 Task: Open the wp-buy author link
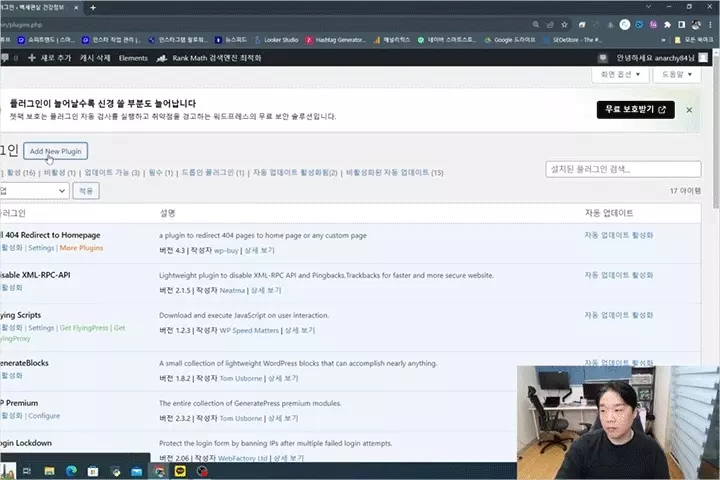coord(226,250)
